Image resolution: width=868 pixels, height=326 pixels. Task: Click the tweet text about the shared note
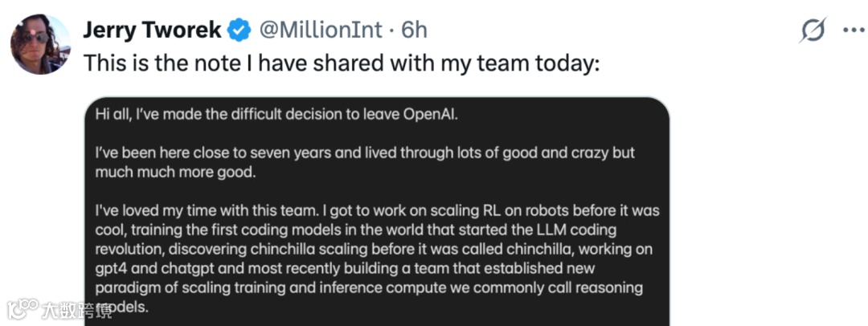342,63
